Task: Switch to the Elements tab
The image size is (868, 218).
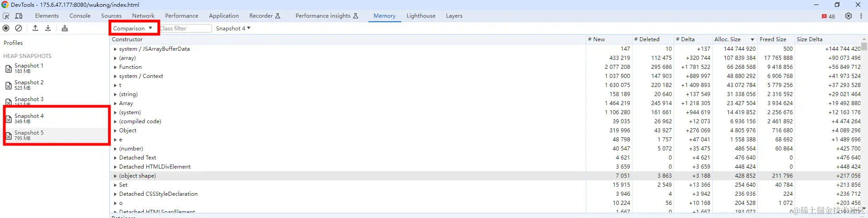Action: (x=47, y=16)
